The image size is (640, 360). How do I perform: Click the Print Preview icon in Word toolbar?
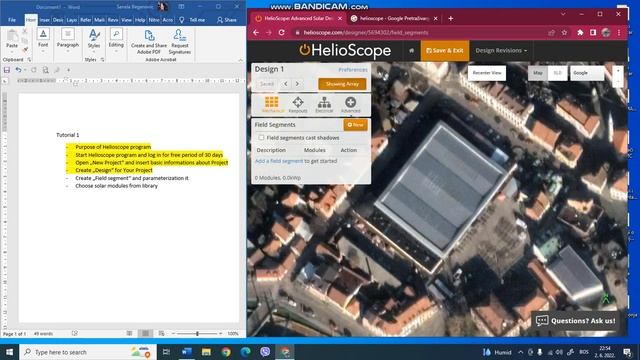pyautogui.click(x=46, y=70)
